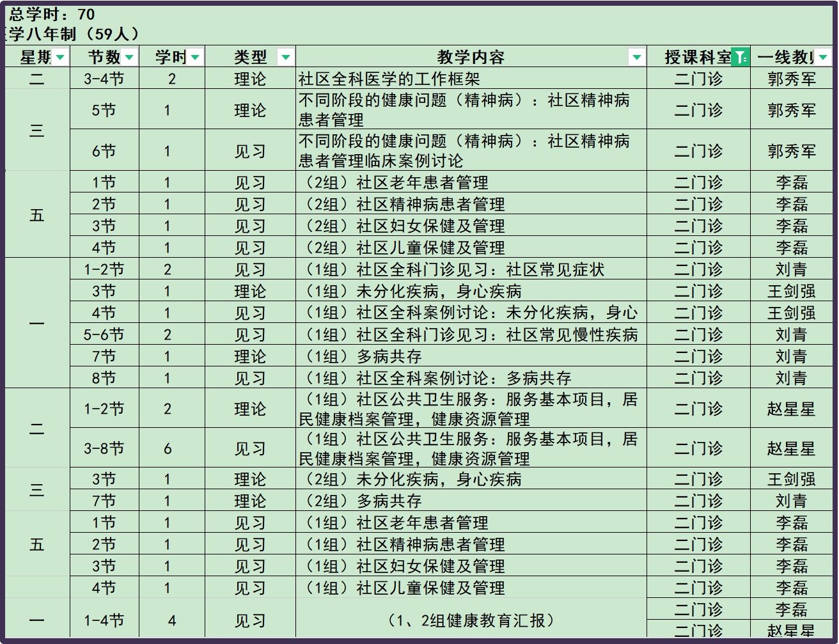The height and width of the screenshot is (644, 839).
Task: Expand the 学时 column filter arrow
Action: click(x=195, y=58)
